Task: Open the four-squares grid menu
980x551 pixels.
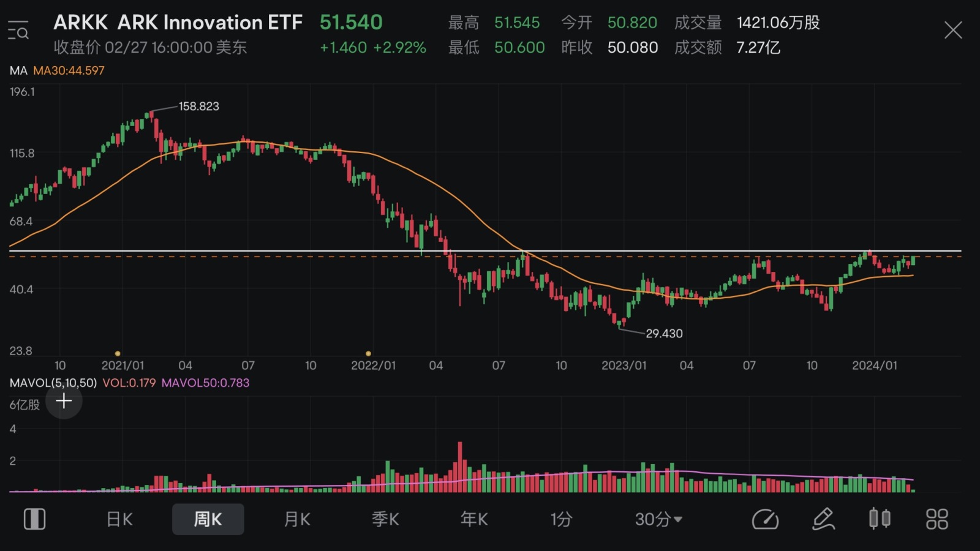Action: coord(937,519)
